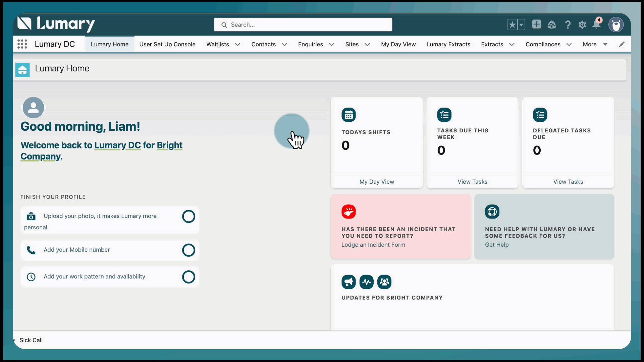
Task: Click the Help question mark icon
Action: [568, 25]
